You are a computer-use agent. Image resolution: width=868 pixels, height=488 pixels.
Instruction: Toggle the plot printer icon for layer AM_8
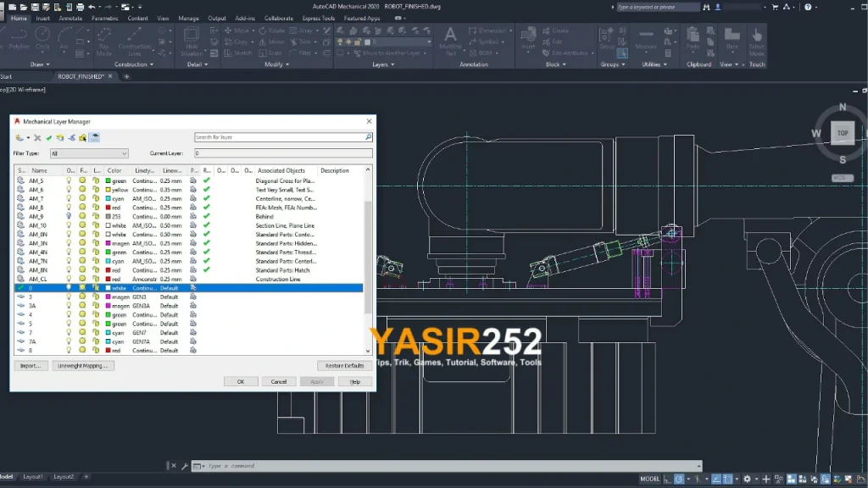click(193, 208)
